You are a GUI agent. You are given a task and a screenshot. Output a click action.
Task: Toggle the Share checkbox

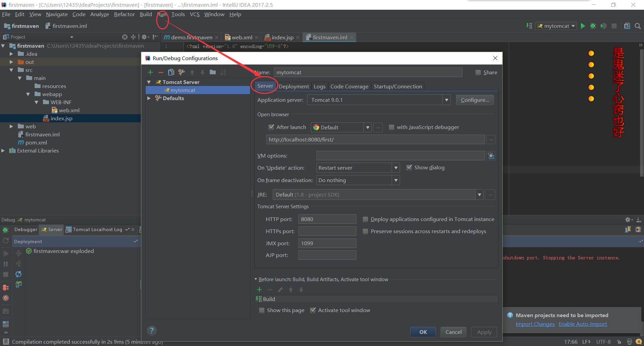(478, 73)
